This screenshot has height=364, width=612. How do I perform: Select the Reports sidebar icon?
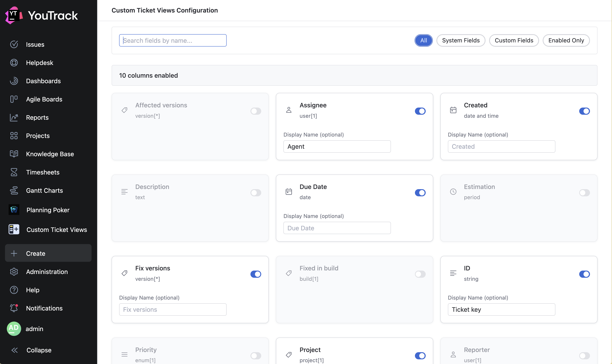pos(14,118)
